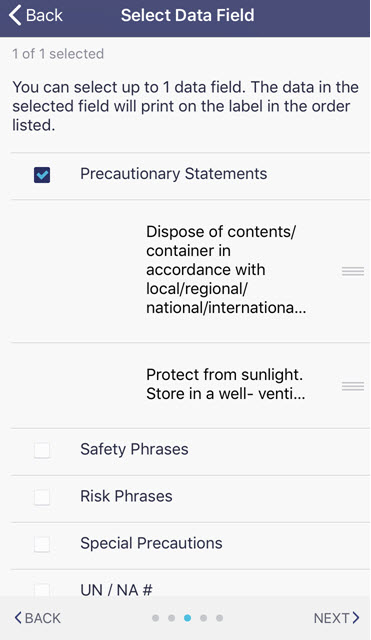
Task: Check the UN / NA # checkbox
Action: click(42, 590)
